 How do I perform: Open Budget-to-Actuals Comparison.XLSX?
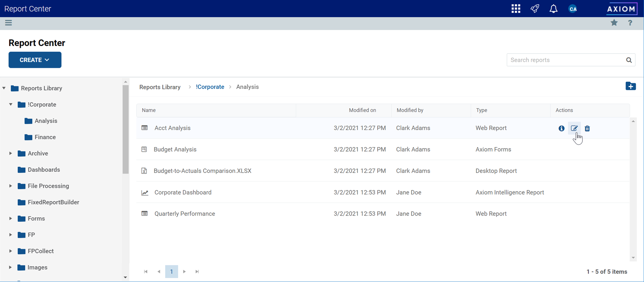tap(203, 171)
